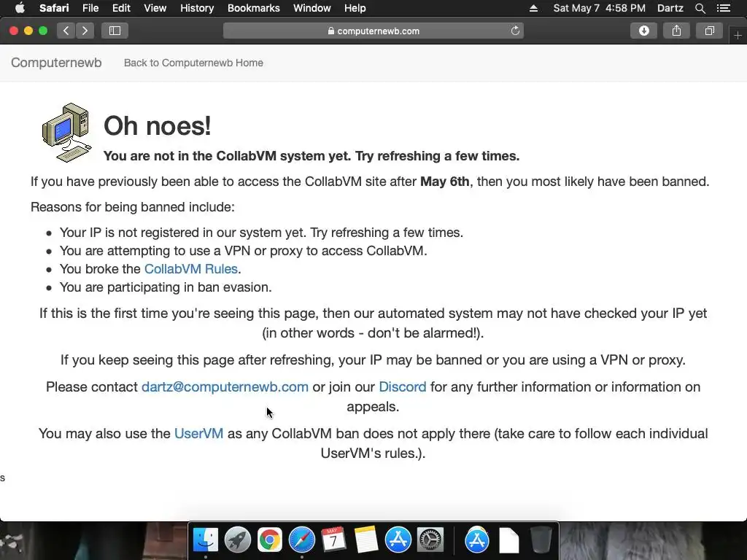
Task: Click 'You are participating in ban evasion.' item
Action: 166,287
